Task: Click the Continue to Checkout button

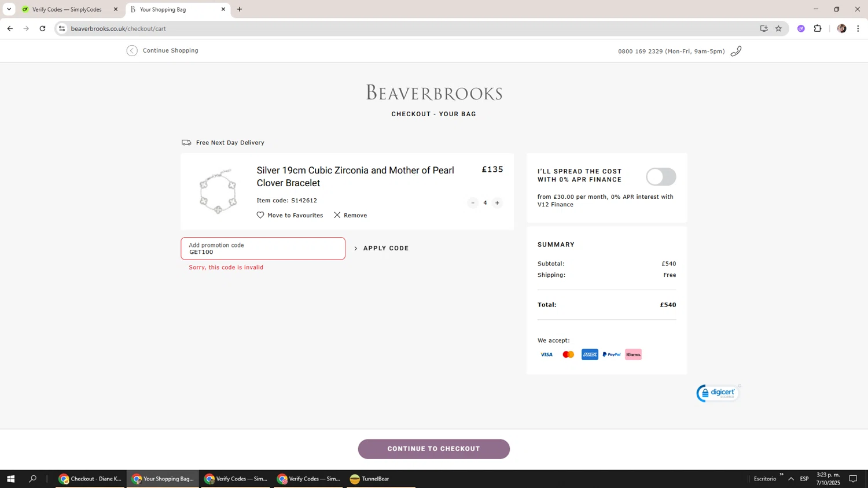Action: (434, 449)
